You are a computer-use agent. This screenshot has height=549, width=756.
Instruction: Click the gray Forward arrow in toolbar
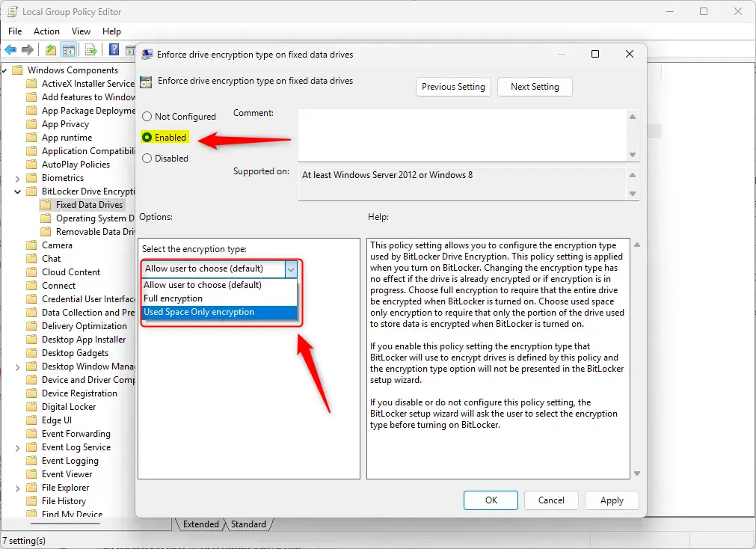pos(28,49)
